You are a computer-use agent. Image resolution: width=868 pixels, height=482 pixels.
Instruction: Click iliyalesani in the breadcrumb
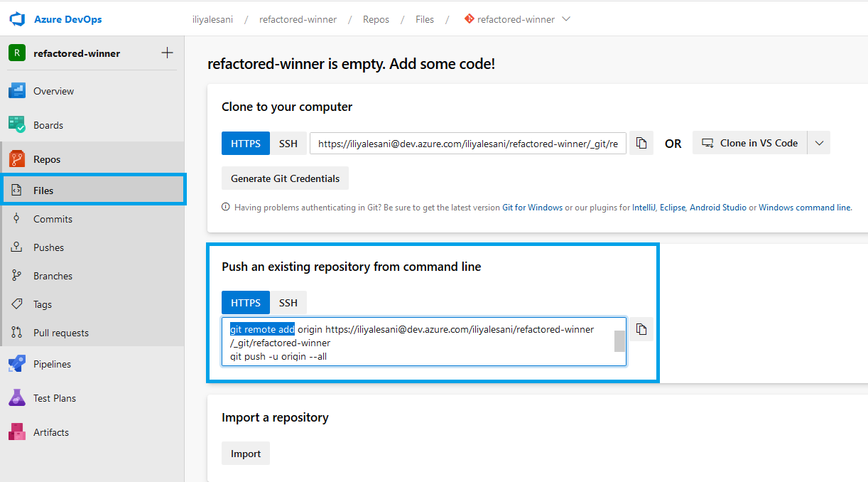(214, 19)
